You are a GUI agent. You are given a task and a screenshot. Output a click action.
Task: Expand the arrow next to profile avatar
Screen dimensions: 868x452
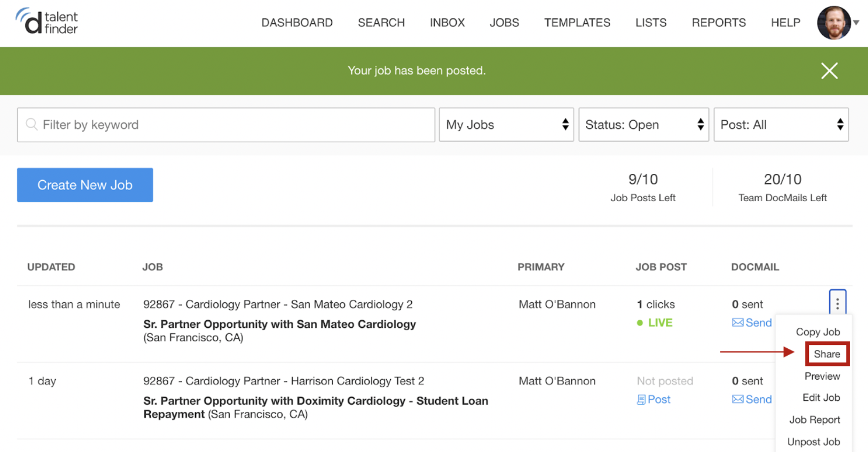coord(856,23)
